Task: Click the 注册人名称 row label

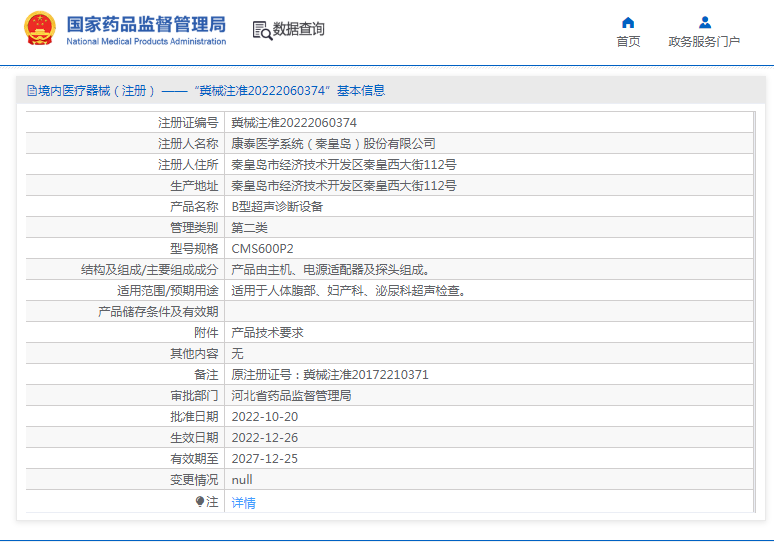Action: point(188,144)
